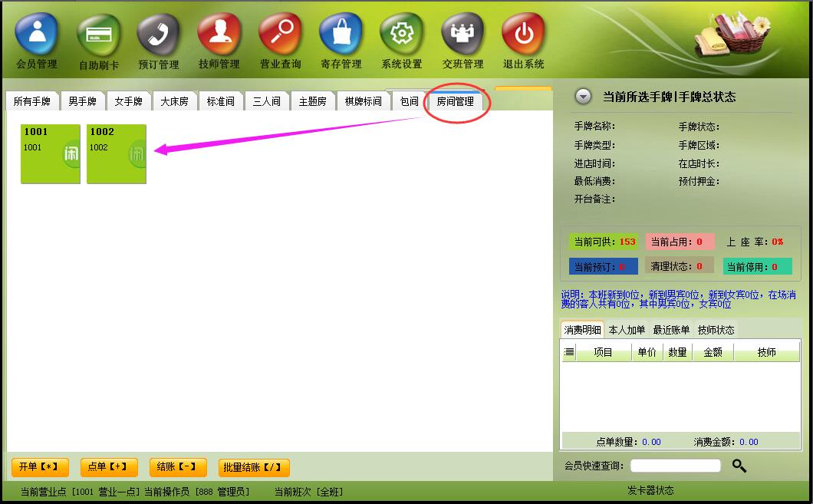Viewport: 813px width, 504px height.
Task: Open 技师管理 technician management icon
Action: coord(219,35)
